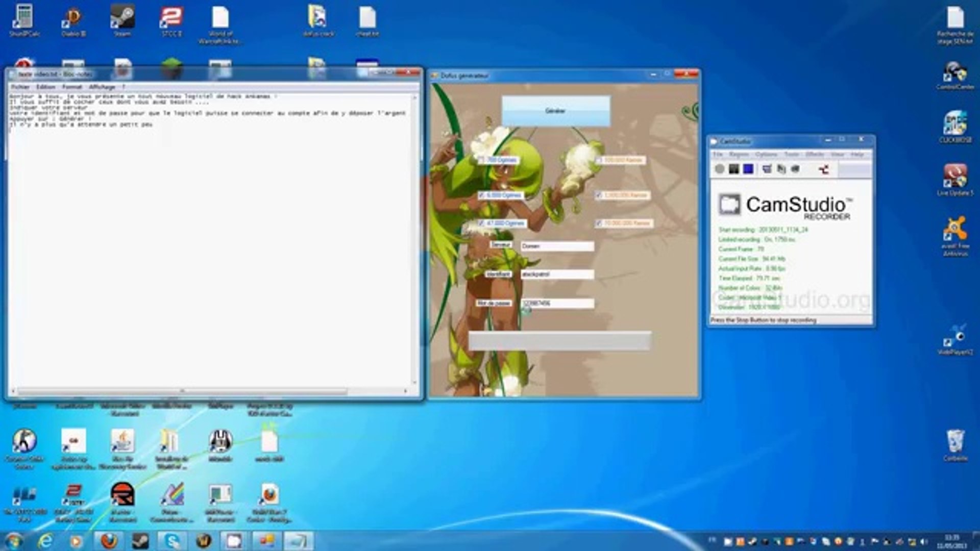Toggle the 47.000 Ogrines checkbox
This screenshot has height=551, width=980.
[481, 223]
